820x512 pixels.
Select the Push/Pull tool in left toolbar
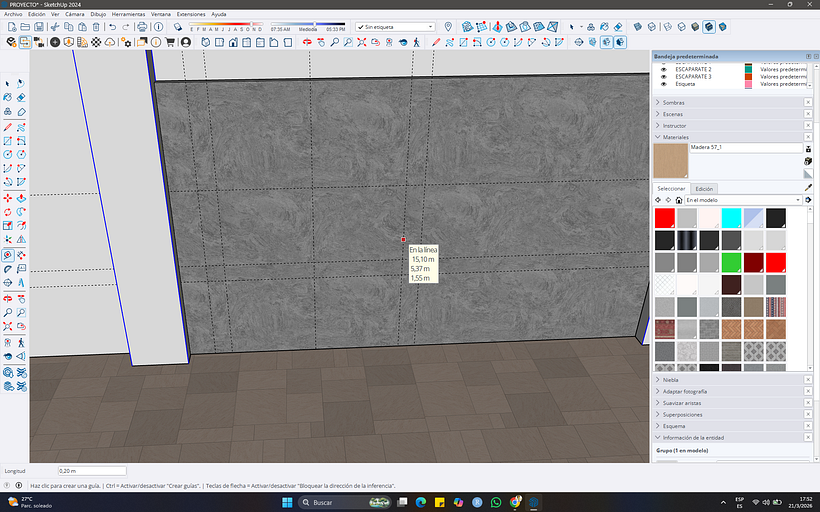click(21, 198)
